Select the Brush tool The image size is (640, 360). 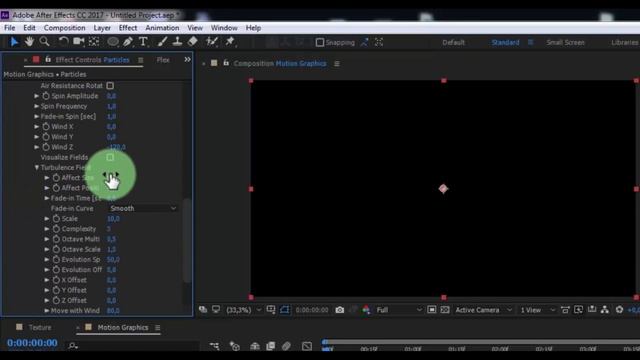(x=162, y=42)
